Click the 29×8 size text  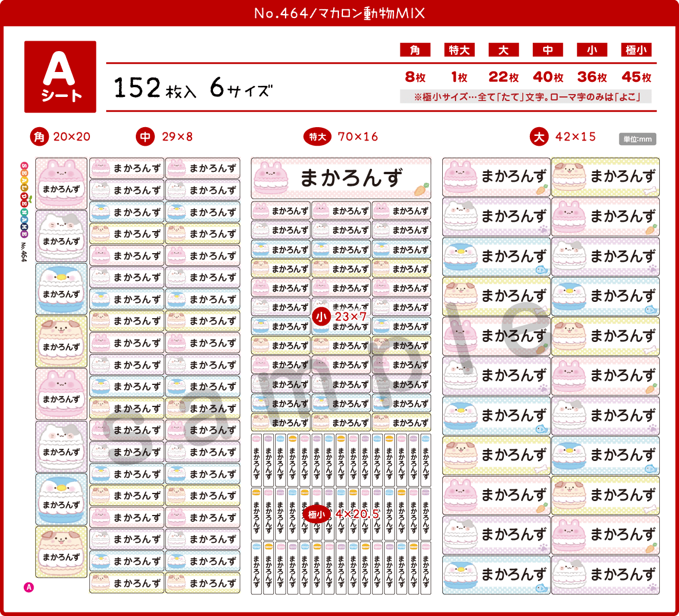[x=177, y=137]
